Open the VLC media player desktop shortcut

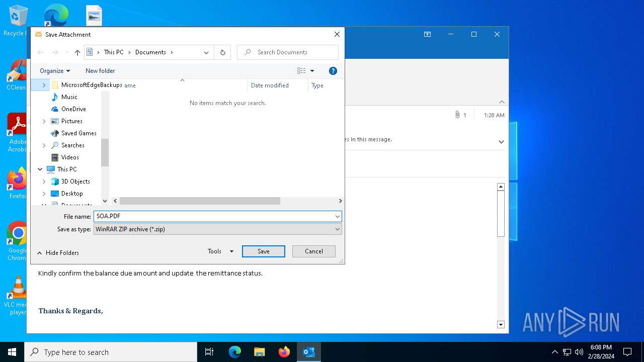coord(17,296)
